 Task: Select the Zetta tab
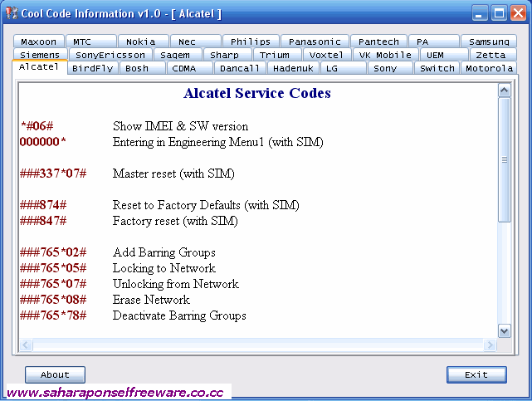click(493, 55)
